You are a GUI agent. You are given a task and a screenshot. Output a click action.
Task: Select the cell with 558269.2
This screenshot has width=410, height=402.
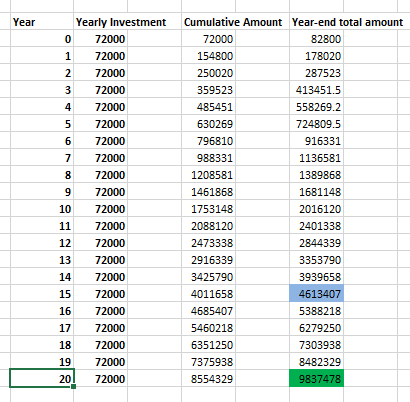(316, 107)
